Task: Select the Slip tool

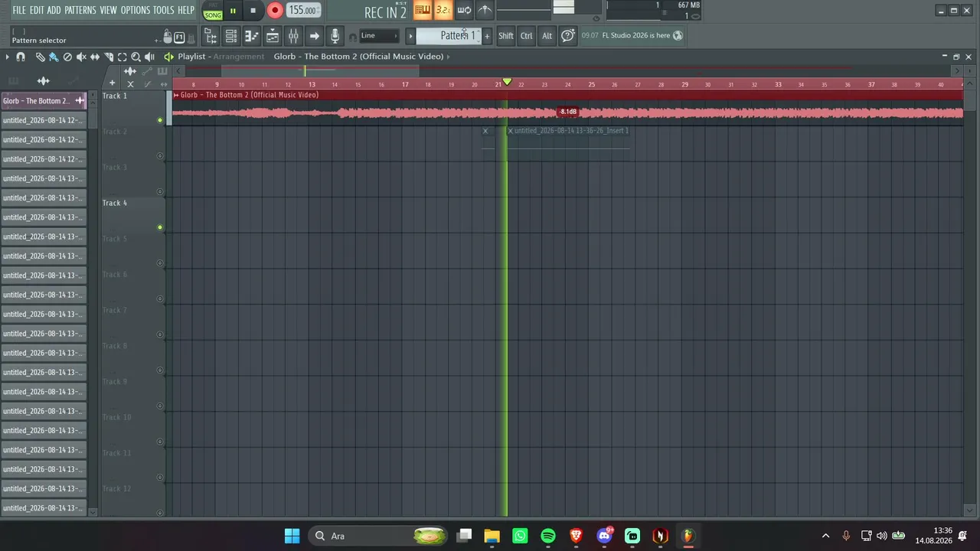Action: (x=95, y=57)
